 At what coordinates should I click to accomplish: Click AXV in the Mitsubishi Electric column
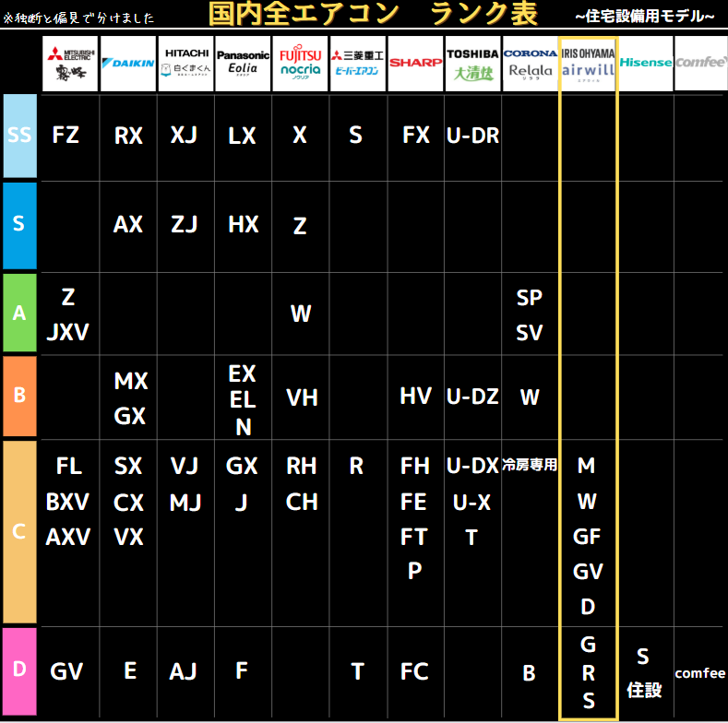67,537
